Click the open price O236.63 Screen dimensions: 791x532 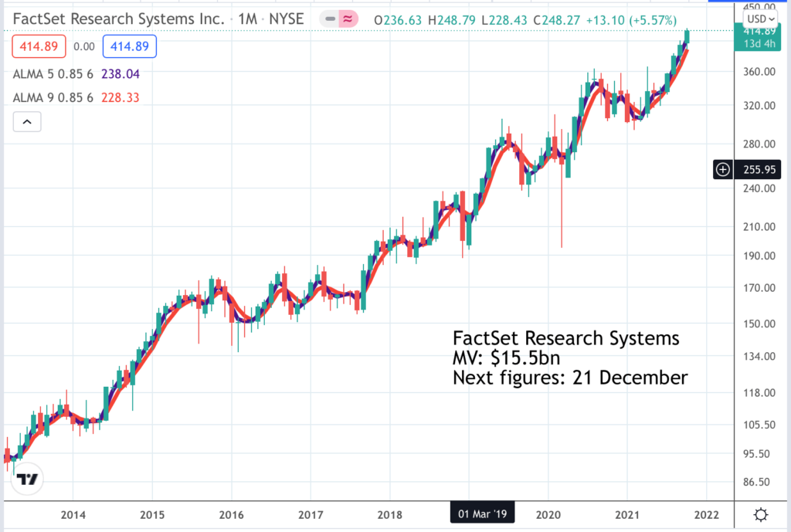398,20
